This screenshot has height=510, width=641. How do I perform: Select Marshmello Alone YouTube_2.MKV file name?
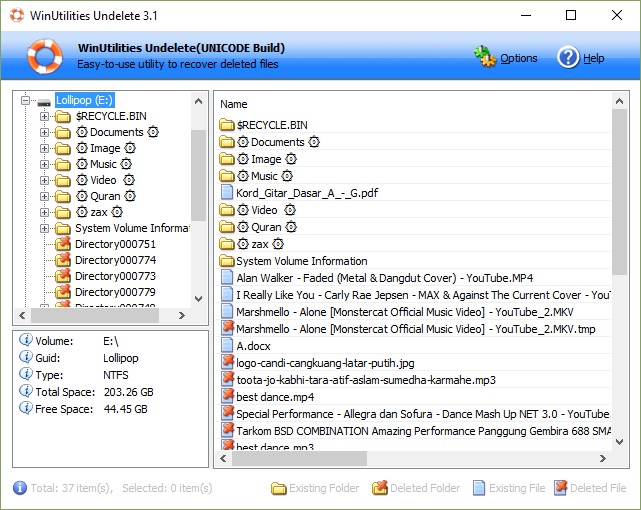pyautogui.click(x=405, y=312)
